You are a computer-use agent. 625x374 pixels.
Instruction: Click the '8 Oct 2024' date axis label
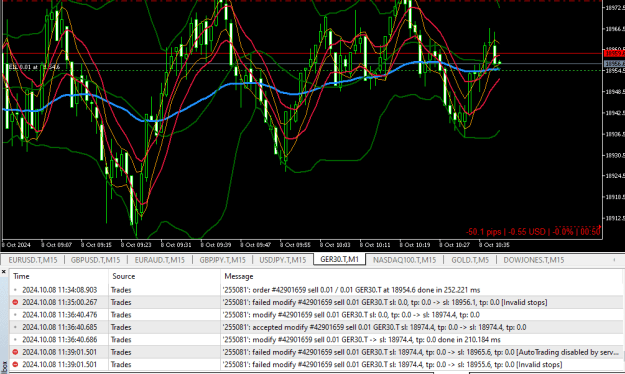16,245
